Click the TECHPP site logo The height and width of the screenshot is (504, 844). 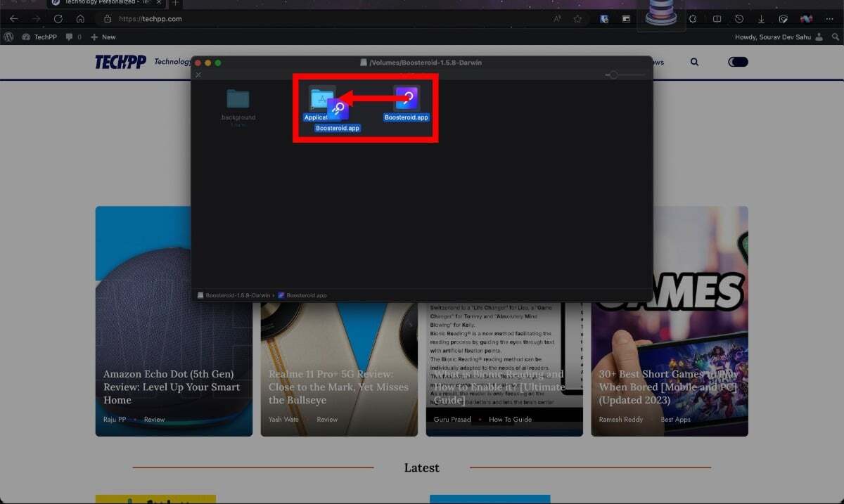click(120, 62)
